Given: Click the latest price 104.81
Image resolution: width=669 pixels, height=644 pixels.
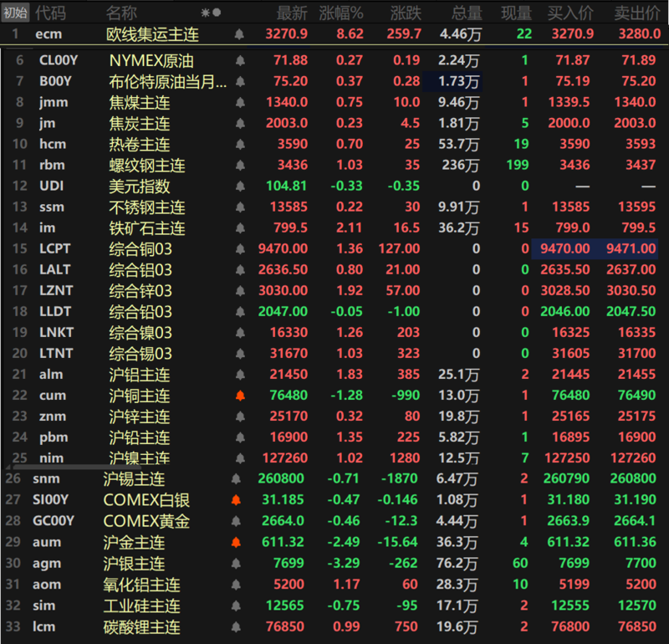Looking at the screenshot, I should coord(286,186).
